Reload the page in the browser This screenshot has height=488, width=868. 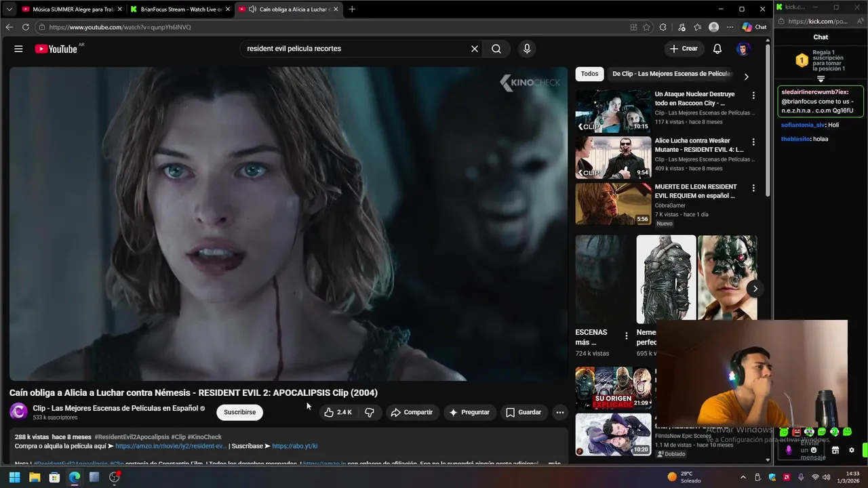pos(26,27)
